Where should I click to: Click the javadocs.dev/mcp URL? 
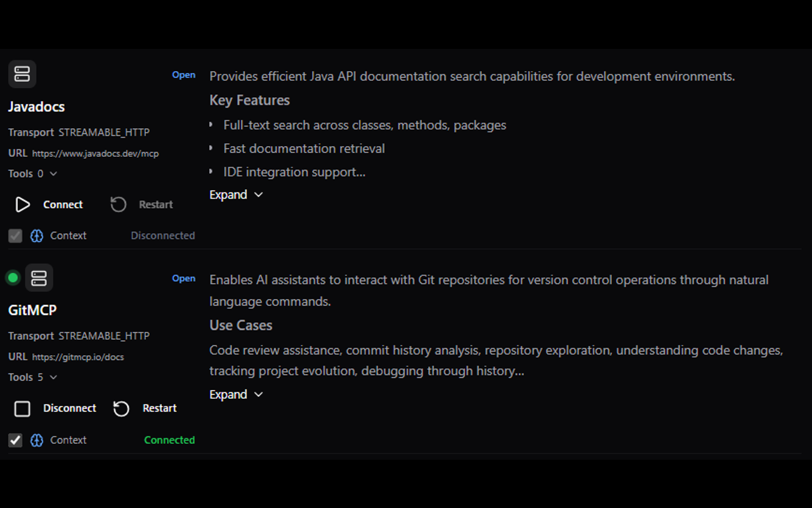tap(96, 154)
